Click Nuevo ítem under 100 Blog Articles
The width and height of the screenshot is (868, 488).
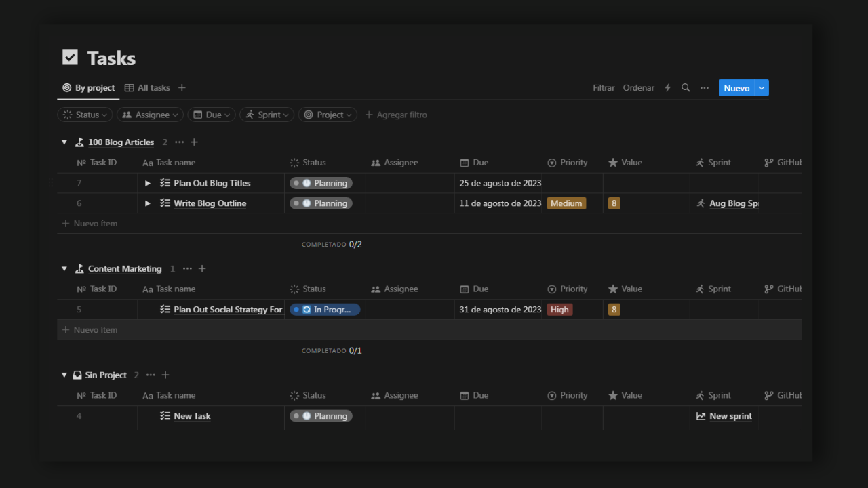pos(429,224)
